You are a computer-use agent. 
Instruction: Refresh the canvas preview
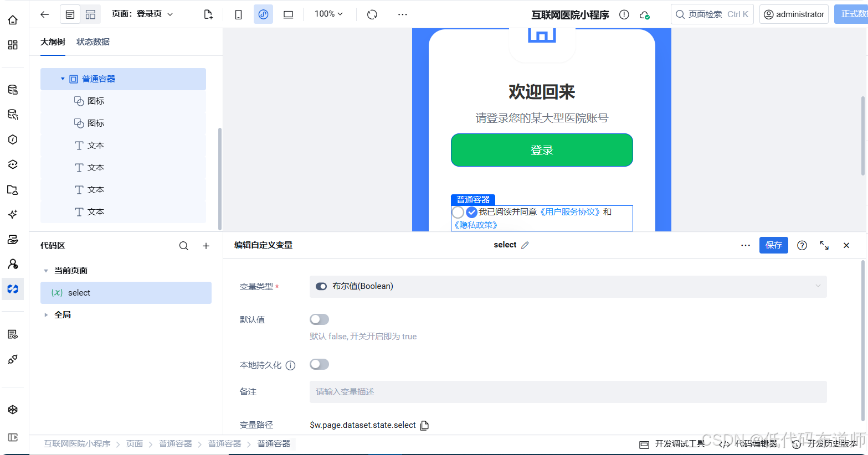click(x=371, y=14)
